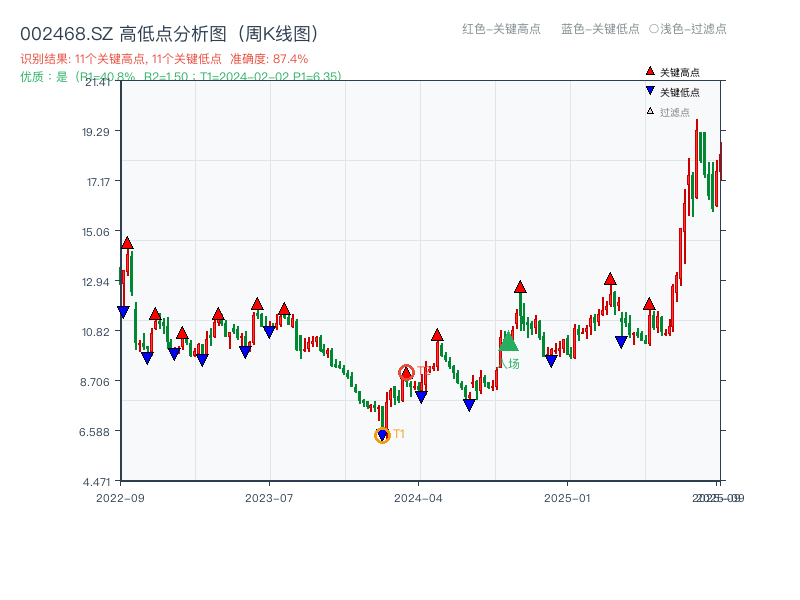
Task: Click the white 过滤点 triangle in chart legend
Action: [x=650, y=111]
